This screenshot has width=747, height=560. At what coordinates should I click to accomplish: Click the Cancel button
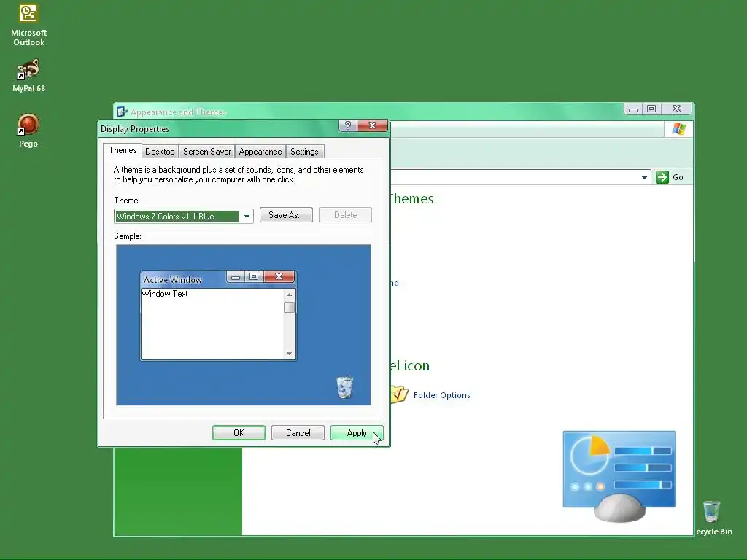(298, 433)
